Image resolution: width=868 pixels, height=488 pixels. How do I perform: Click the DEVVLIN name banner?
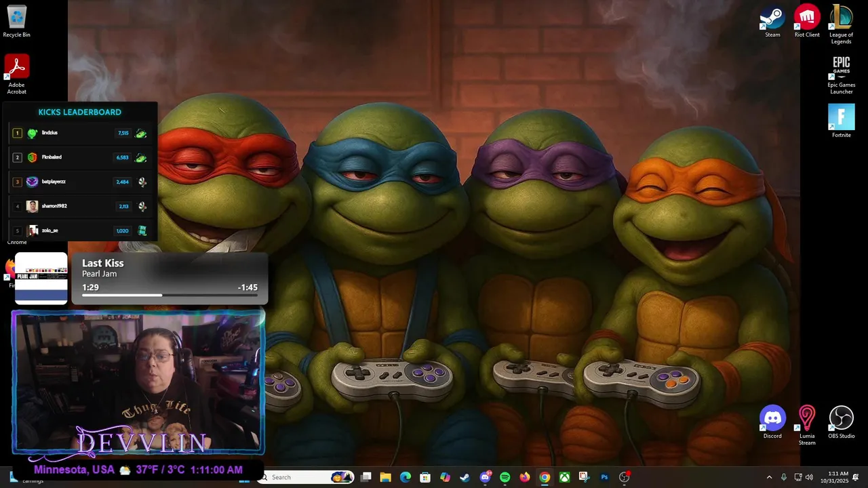[141, 442]
